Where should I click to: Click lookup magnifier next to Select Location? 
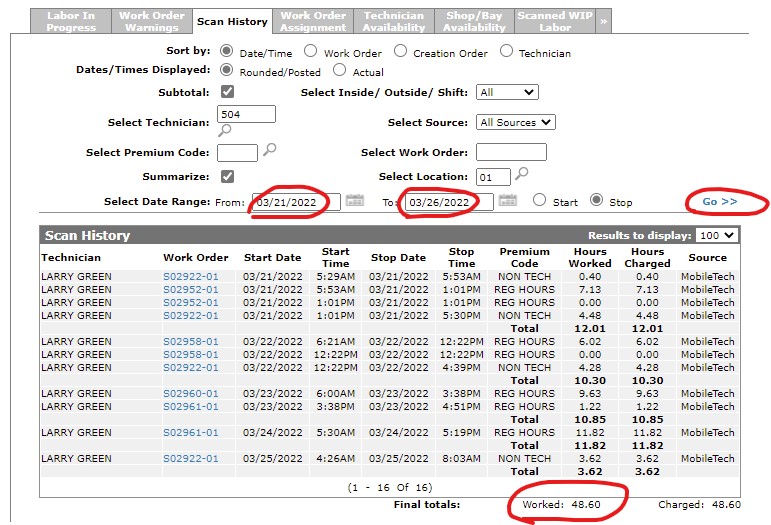click(x=521, y=175)
